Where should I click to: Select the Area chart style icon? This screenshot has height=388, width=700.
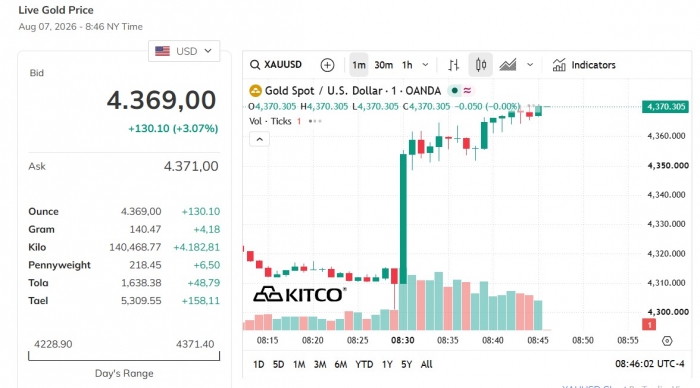(x=508, y=65)
